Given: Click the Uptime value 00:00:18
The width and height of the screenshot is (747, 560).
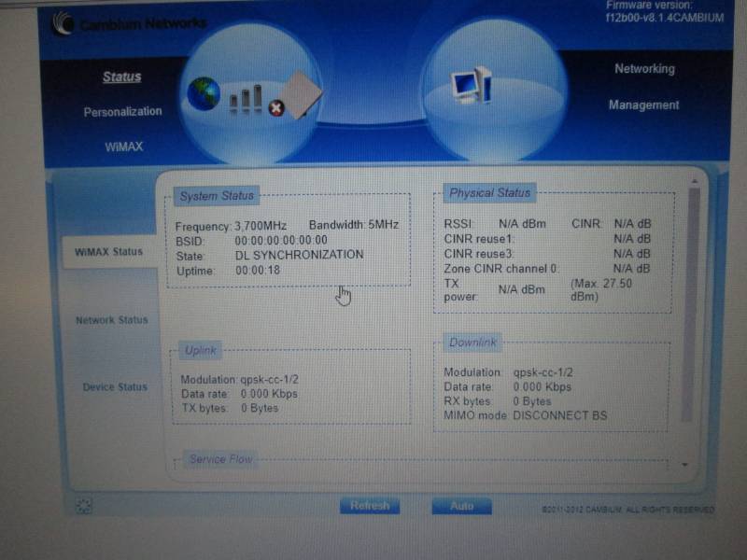Looking at the screenshot, I should pos(258,270).
